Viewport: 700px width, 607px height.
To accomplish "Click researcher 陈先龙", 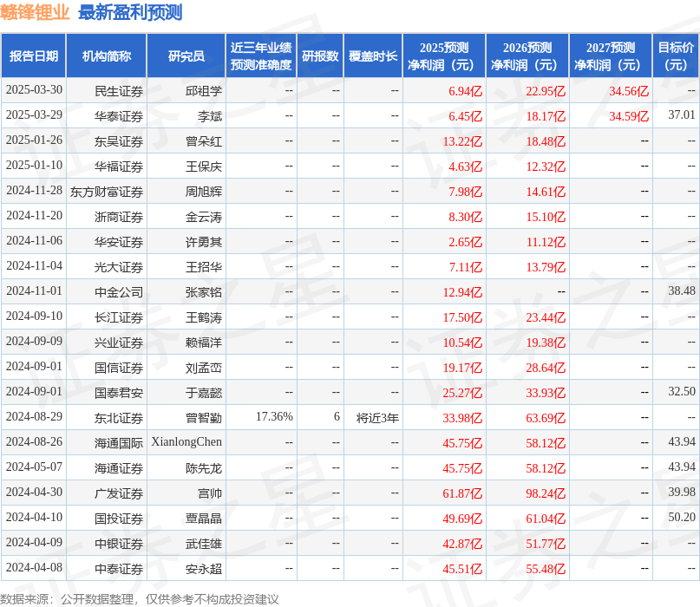I will pos(204,468).
